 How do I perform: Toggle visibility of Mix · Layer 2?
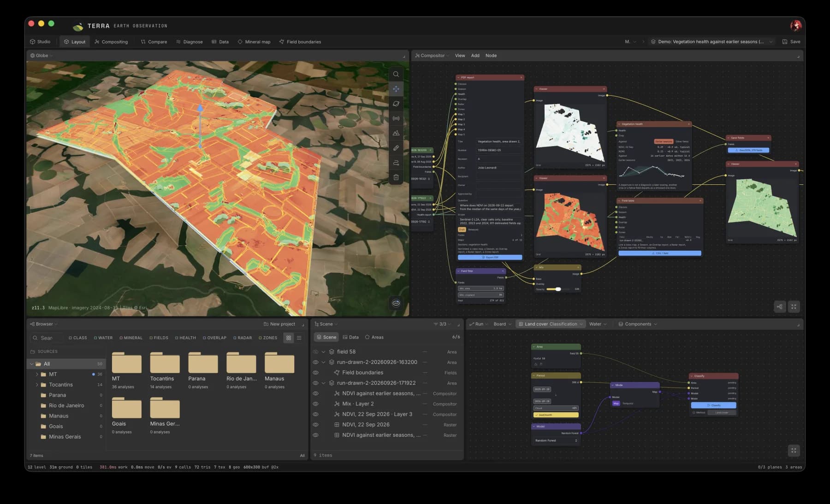[316, 404]
